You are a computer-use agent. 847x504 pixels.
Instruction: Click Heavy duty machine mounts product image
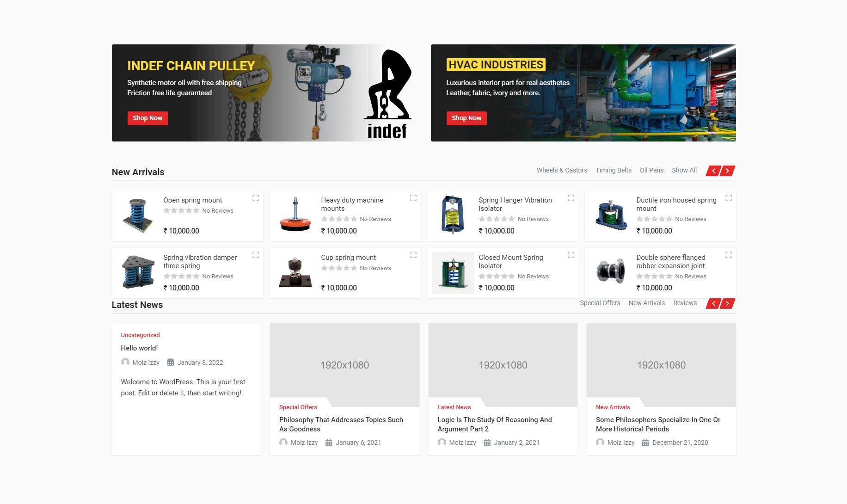coord(295,216)
